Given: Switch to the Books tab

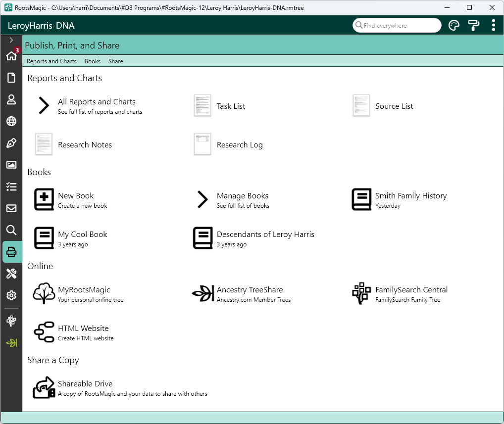Looking at the screenshot, I should pos(93,61).
